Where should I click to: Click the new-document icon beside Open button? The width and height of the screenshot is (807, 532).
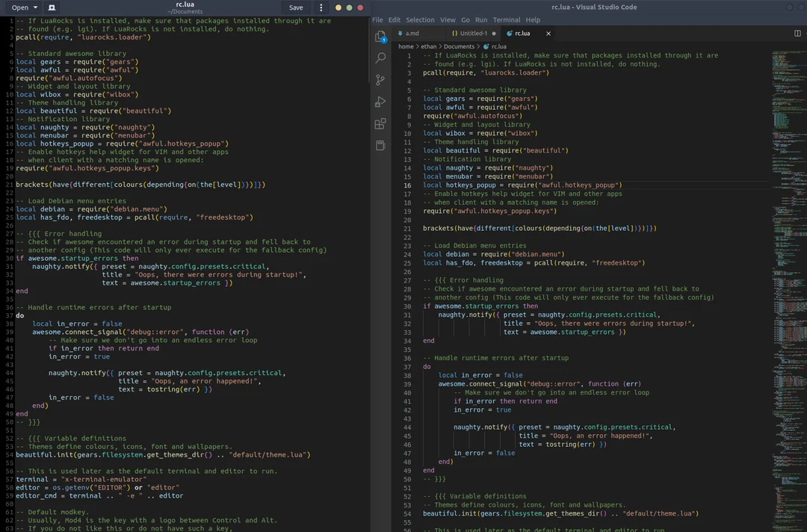point(51,7)
